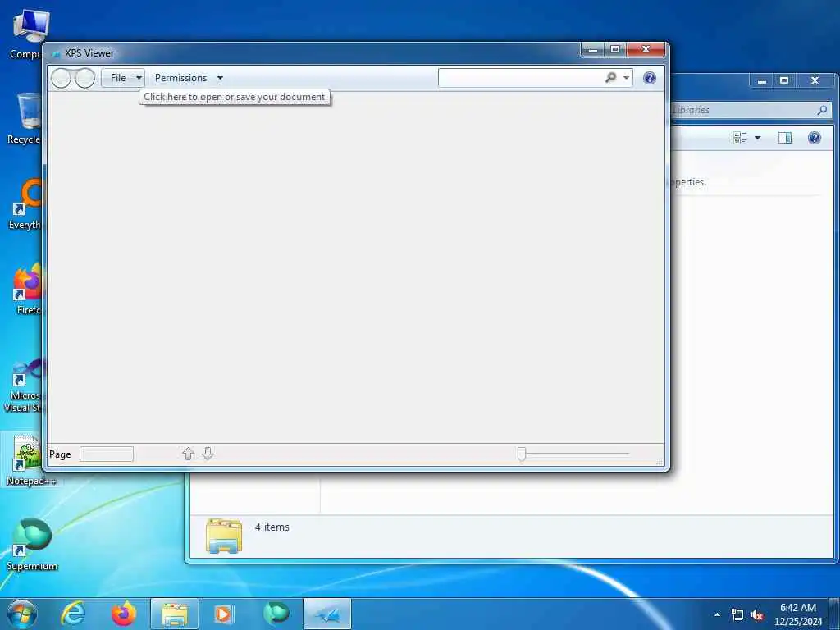Click the zoom slider handle in XPS Viewer

521,454
